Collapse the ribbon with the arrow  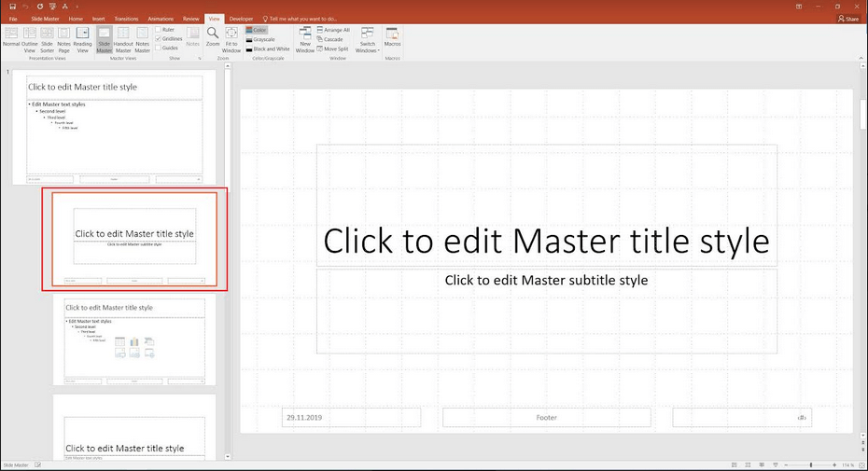861,58
